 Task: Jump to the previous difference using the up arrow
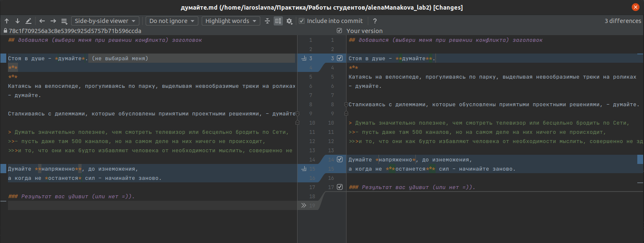[6, 20]
